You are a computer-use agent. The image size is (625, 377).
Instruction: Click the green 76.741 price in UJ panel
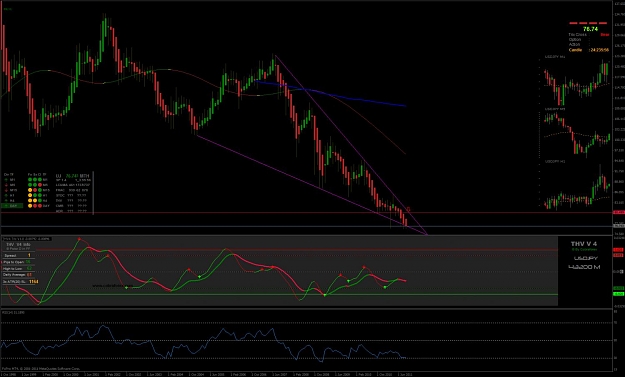(x=72, y=175)
